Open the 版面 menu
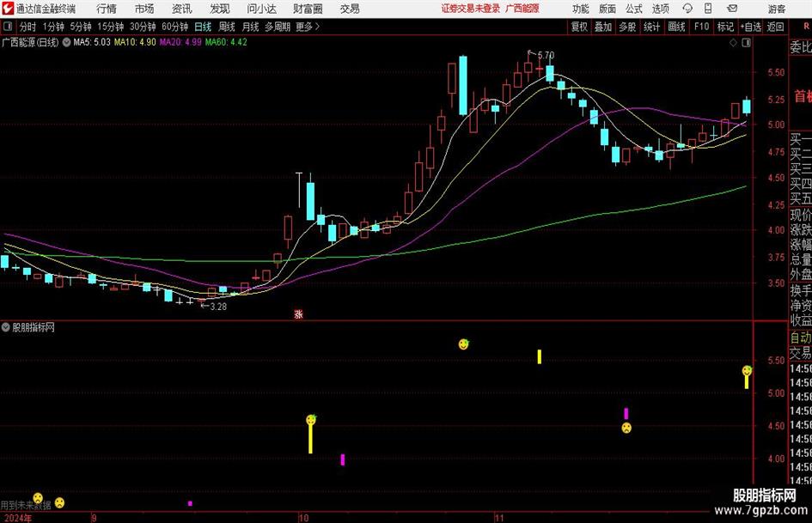The width and height of the screenshot is (812, 523). click(607, 9)
